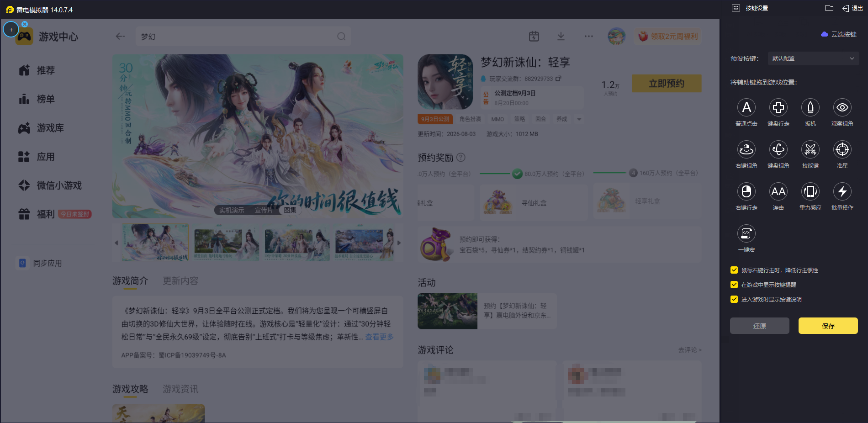This screenshot has width=868, height=423.
Task: Switch to the 更新内容 tab
Action: click(x=180, y=280)
